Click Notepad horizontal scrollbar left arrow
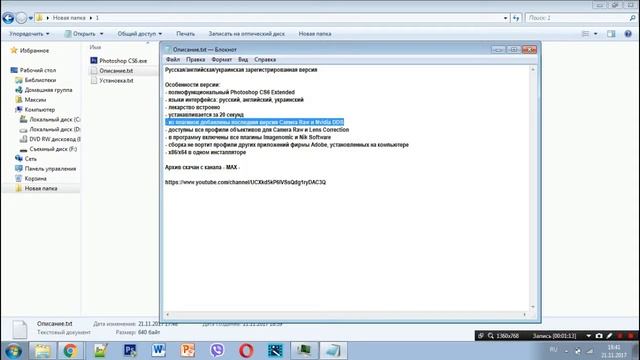The width and height of the screenshot is (640, 360). (x=167, y=314)
